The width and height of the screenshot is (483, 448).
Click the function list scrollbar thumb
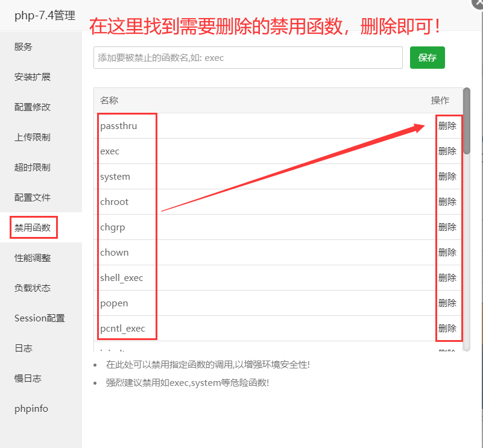[x=467, y=121]
